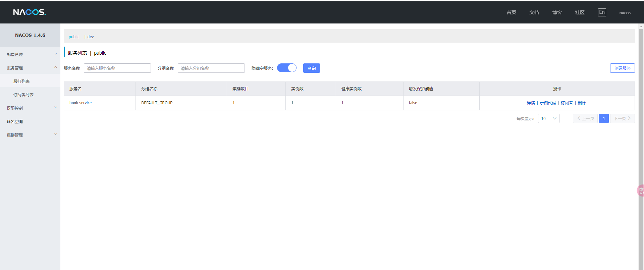Click the NACOS logo
The height and width of the screenshot is (270, 644).
coord(29,12)
